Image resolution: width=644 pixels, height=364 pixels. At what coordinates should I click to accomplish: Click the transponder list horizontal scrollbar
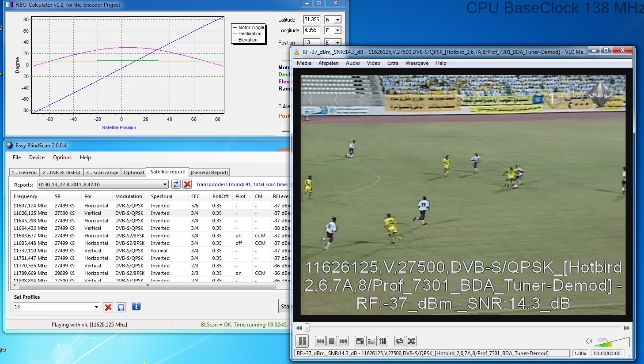(x=147, y=285)
